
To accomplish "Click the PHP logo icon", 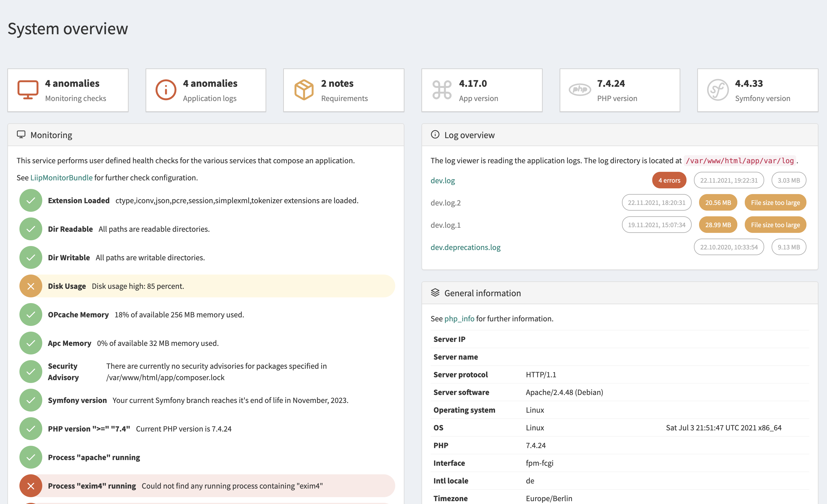I will [580, 90].
